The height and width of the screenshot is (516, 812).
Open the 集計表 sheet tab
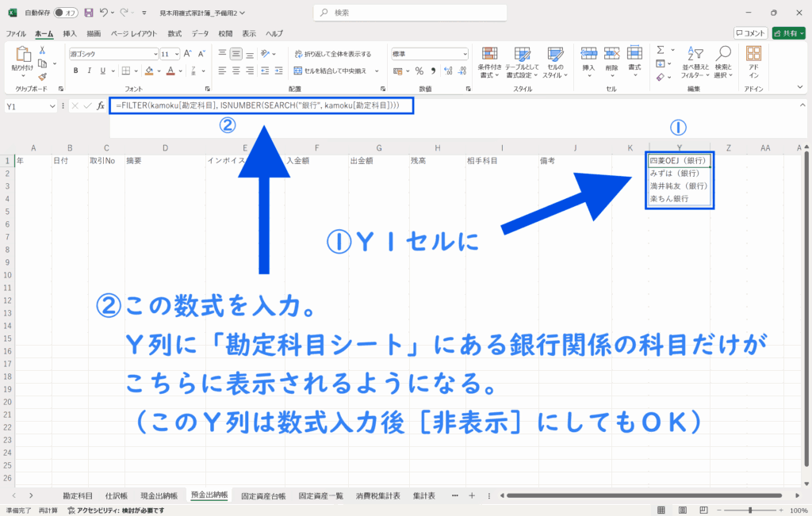(423, 496)
